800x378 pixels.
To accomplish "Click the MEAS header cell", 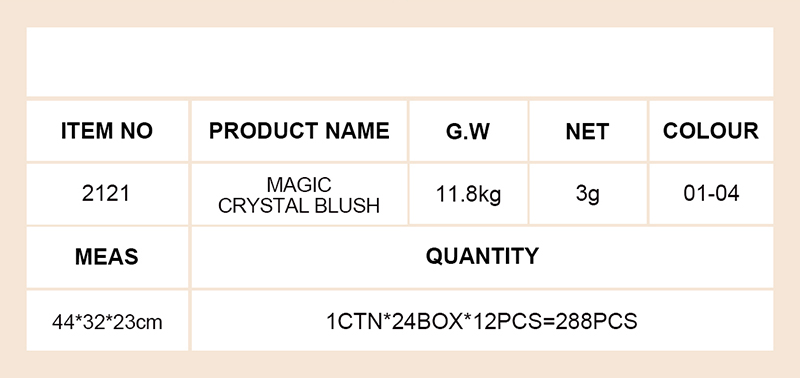I will (107, 257).
